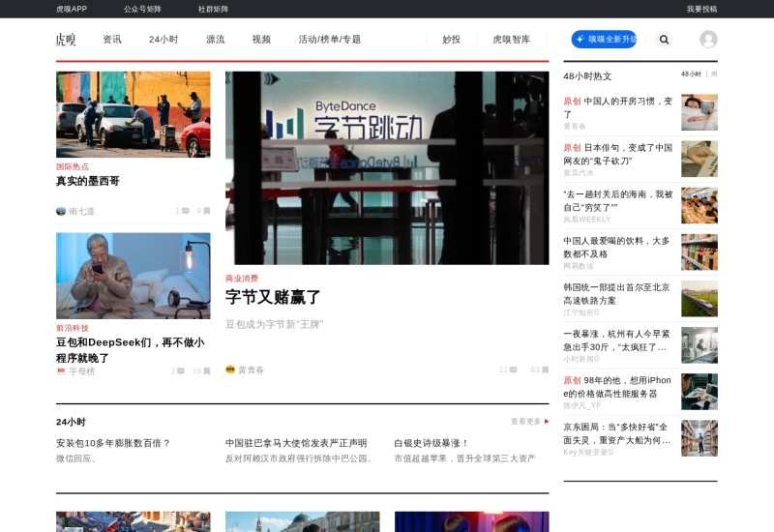Open 妙投 nav item
This screenshot has width=774, height=532.
point(451,40)
